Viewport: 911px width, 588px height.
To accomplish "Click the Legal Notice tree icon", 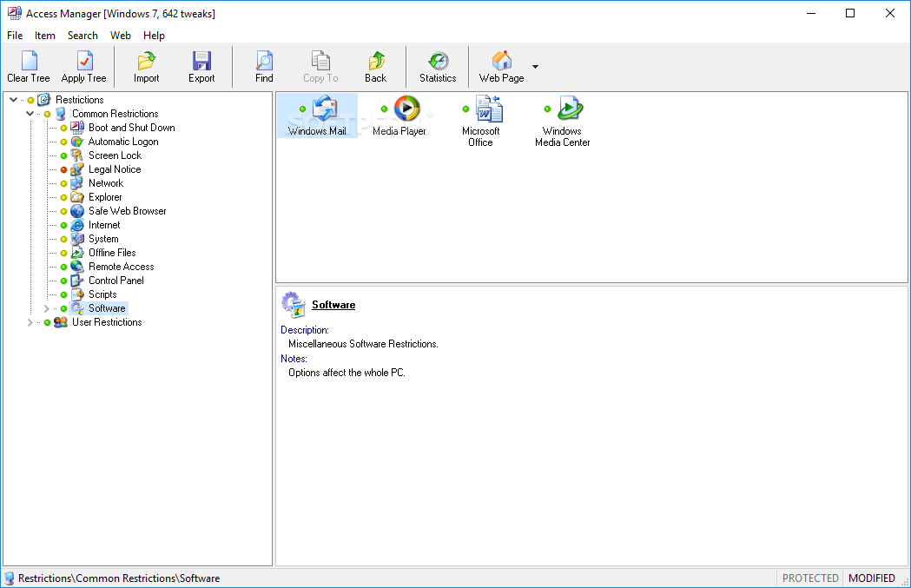I will pyautogui.click(x=77, y=169).
